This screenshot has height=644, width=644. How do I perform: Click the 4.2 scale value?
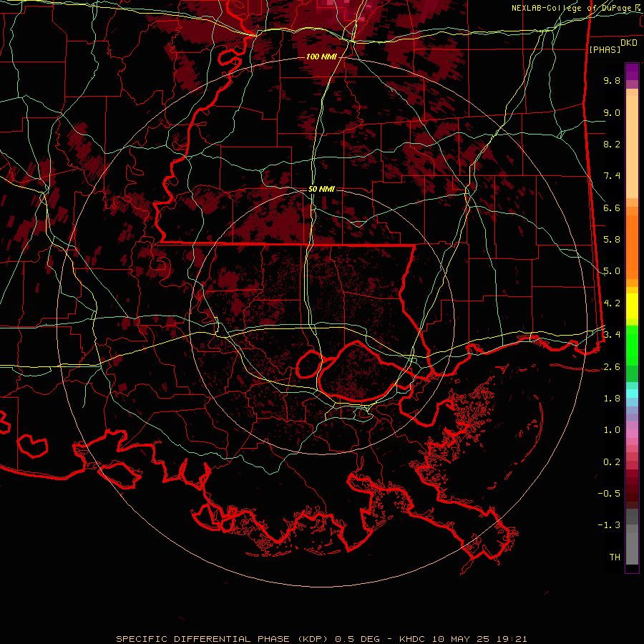pyautogui.click(x=612, y=303)
